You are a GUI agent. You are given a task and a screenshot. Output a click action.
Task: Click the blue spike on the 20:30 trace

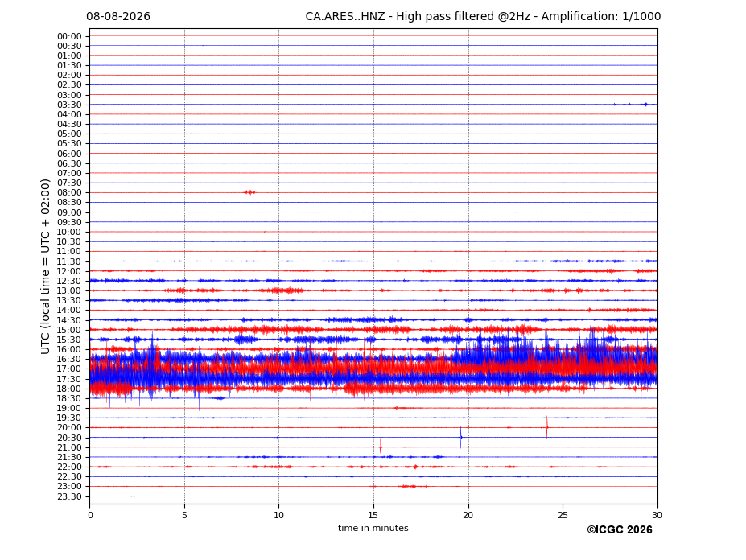click(460, 437)
